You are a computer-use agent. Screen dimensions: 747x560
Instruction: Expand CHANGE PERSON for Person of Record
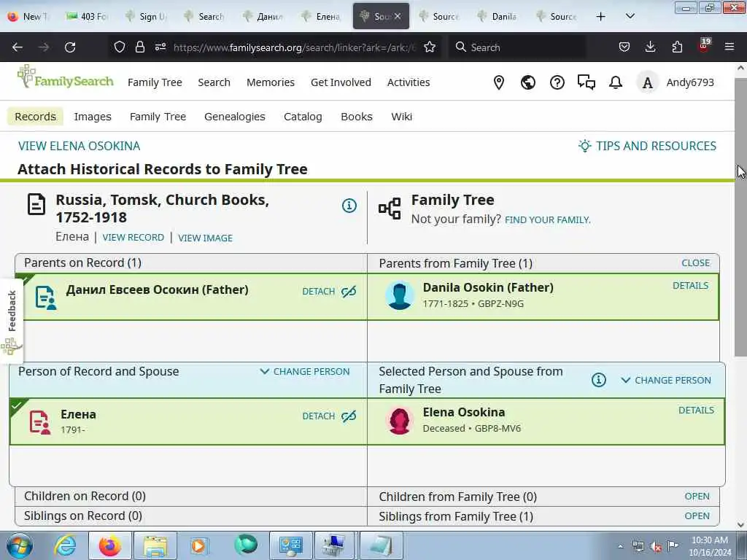tap(305, 371)
